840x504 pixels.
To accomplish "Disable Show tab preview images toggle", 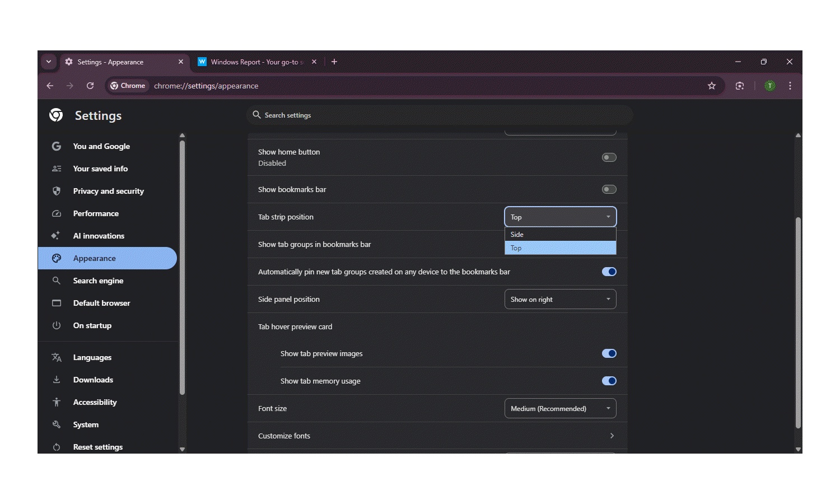I will 609,353.
